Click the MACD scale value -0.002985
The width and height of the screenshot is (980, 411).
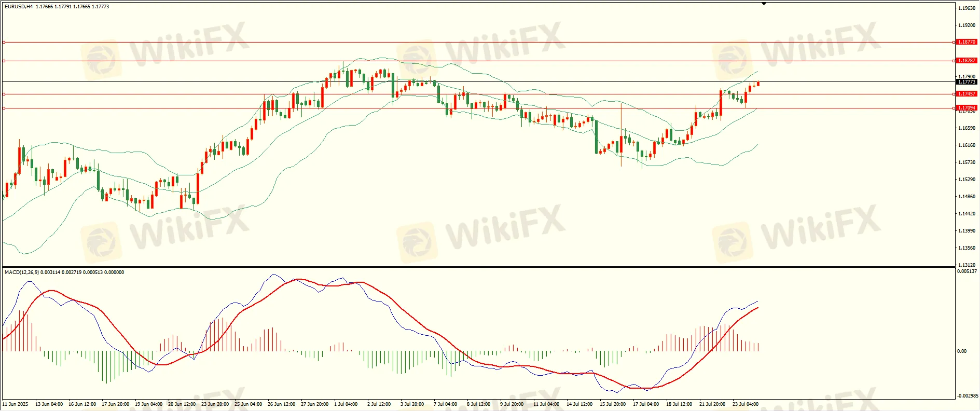pyautogui.click(x=968, y=395)
